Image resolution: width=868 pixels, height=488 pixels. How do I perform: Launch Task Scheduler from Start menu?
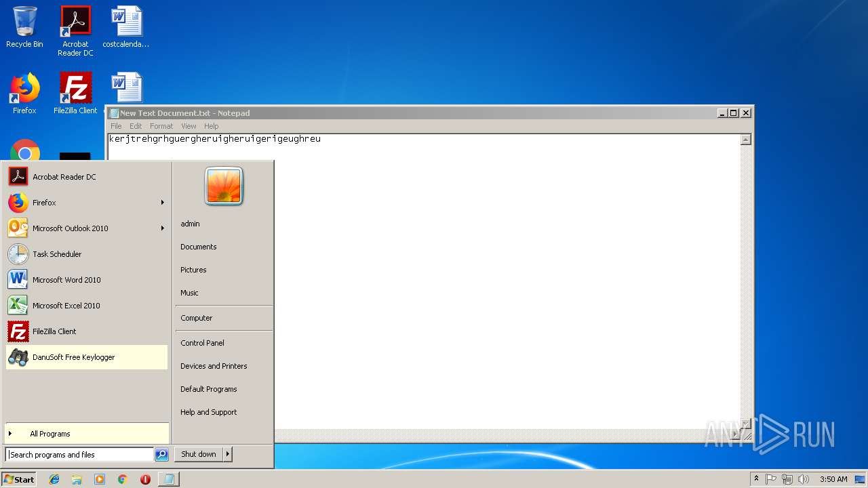tap(87, 254)
